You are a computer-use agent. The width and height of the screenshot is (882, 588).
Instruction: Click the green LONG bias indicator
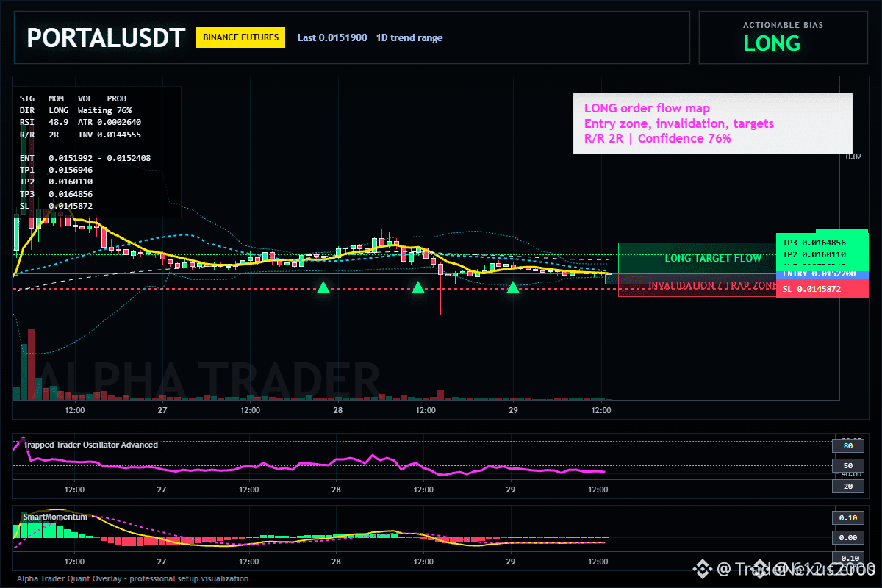tap(772, 43)
